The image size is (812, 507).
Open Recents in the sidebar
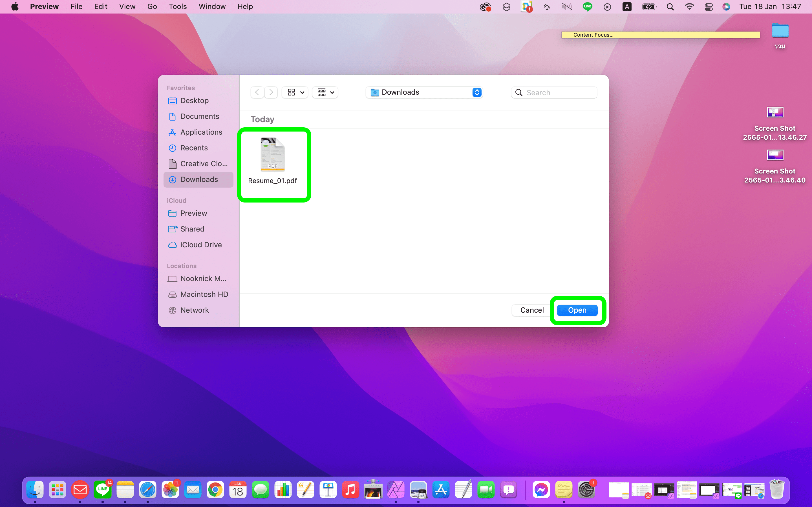pos(194,148)
